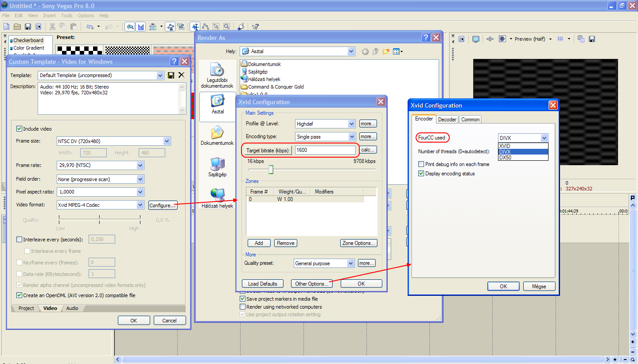Open the Tools menu

(x=67, y=15)
